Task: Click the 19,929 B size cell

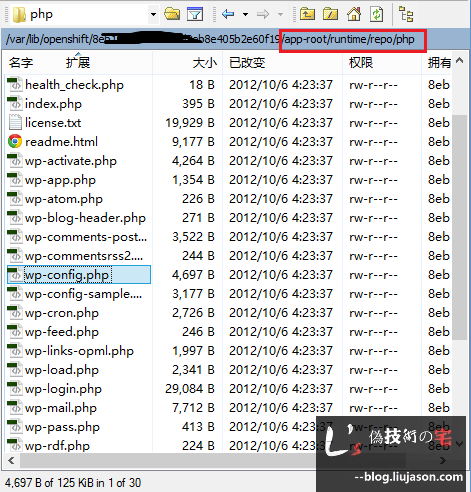Action: click(190, 123)
